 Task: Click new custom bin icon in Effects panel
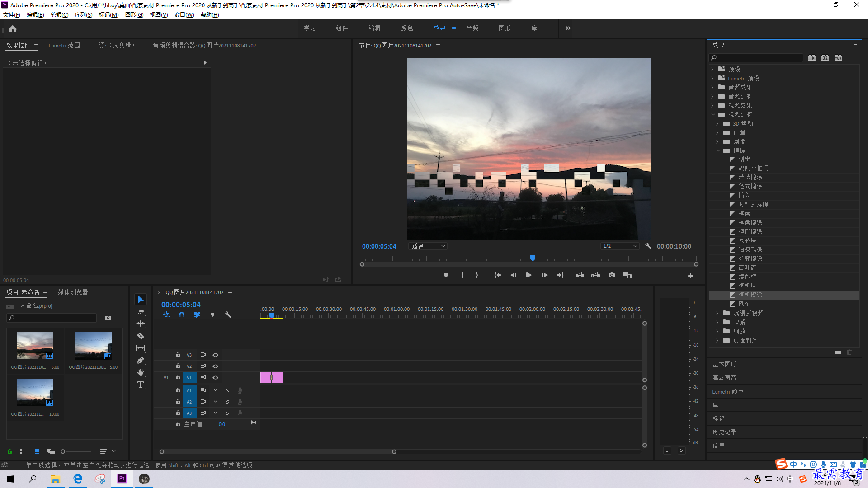(x=838, y=352)
